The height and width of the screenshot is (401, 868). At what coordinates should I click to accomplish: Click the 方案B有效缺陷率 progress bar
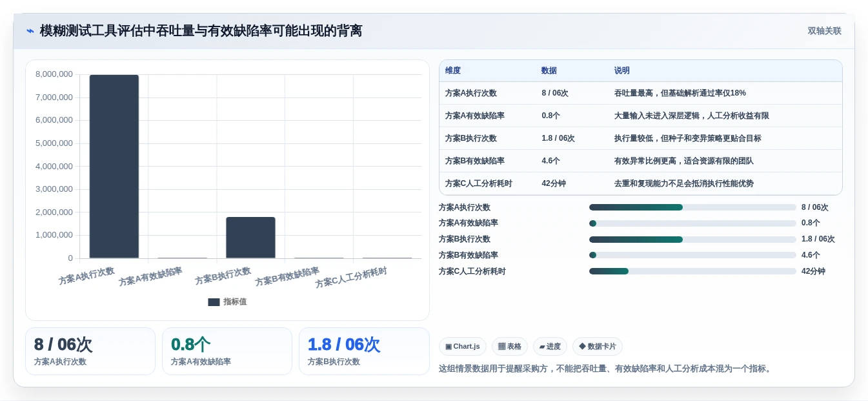(x=692, y=255)
